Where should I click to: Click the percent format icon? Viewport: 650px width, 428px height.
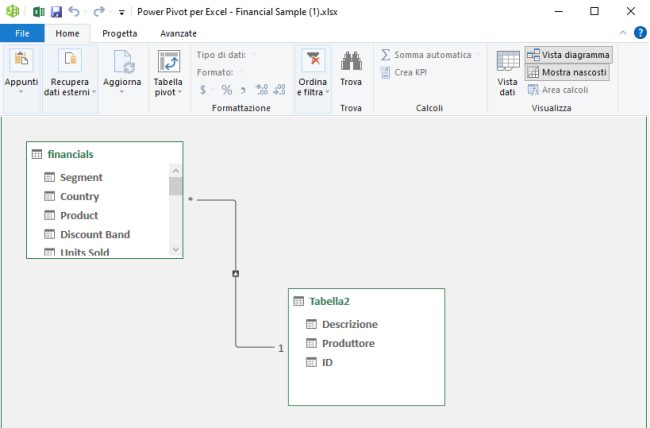226,90
